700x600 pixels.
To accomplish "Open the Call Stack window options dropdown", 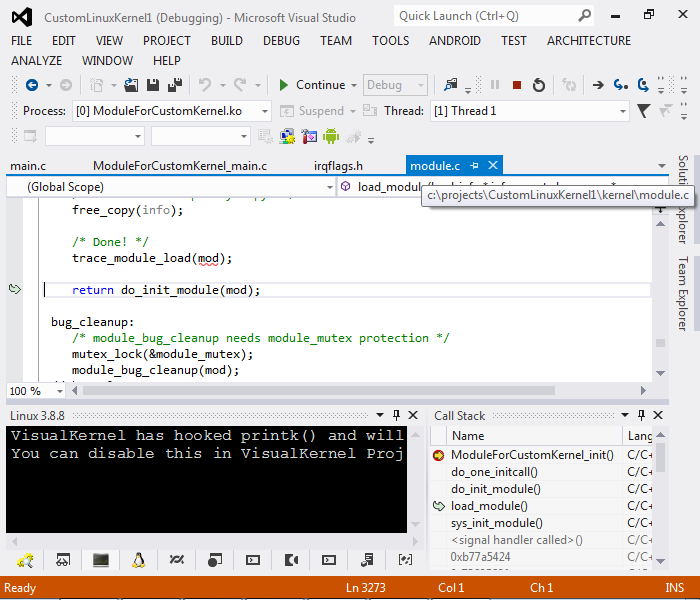I will [625, 415].
